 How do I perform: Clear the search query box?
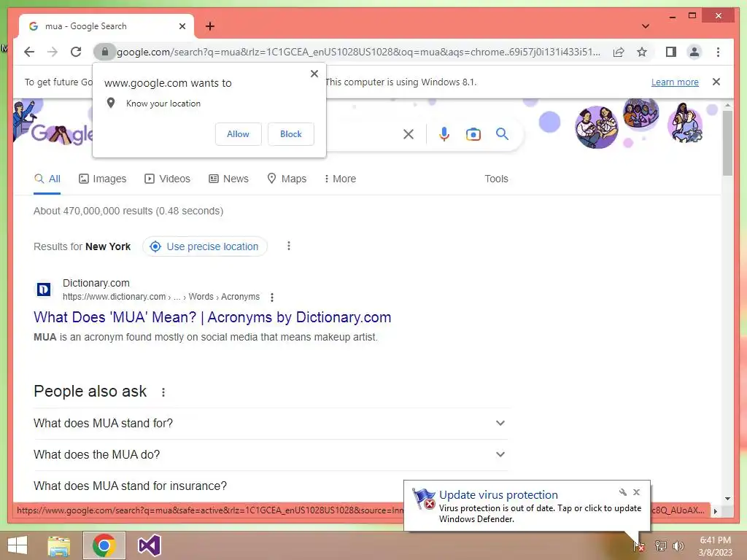(x=409, y=134)
